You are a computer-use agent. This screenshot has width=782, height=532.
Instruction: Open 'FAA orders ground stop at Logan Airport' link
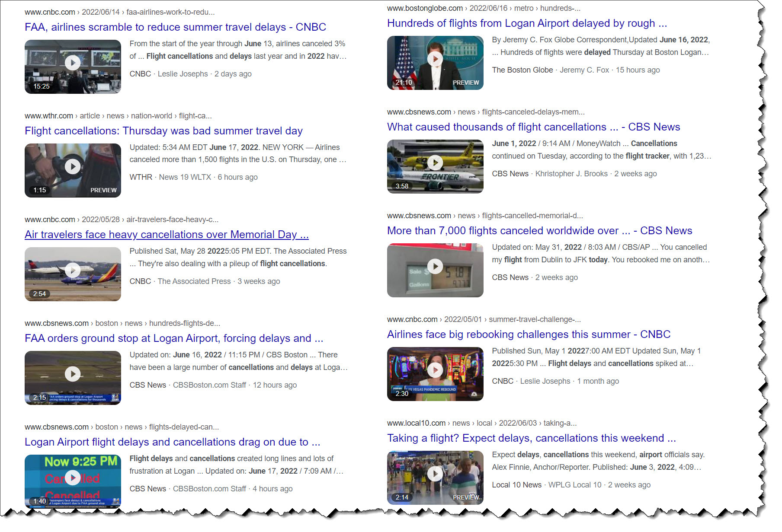click(x=174, y=338)
